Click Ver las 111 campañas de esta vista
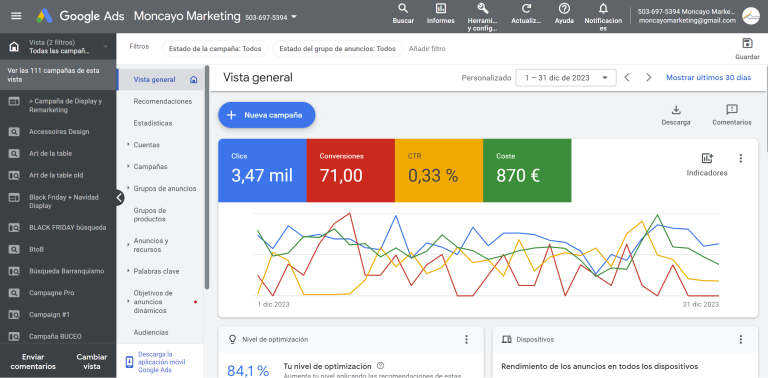 [x=58, y=75]
